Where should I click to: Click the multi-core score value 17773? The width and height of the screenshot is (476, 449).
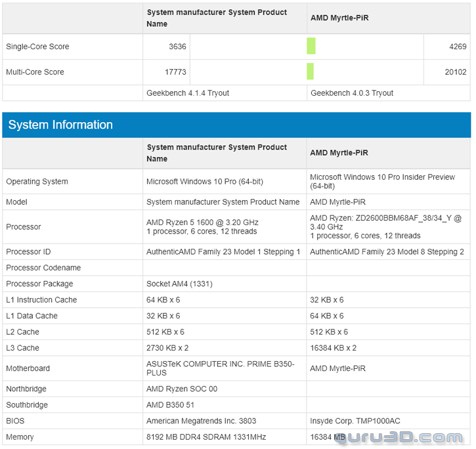[175, 72]
